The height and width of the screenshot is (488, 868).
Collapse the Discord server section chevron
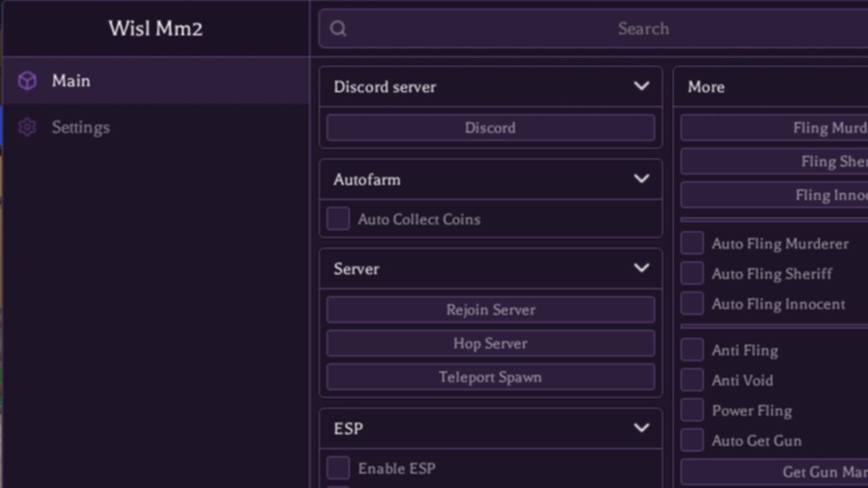(641, 86)
